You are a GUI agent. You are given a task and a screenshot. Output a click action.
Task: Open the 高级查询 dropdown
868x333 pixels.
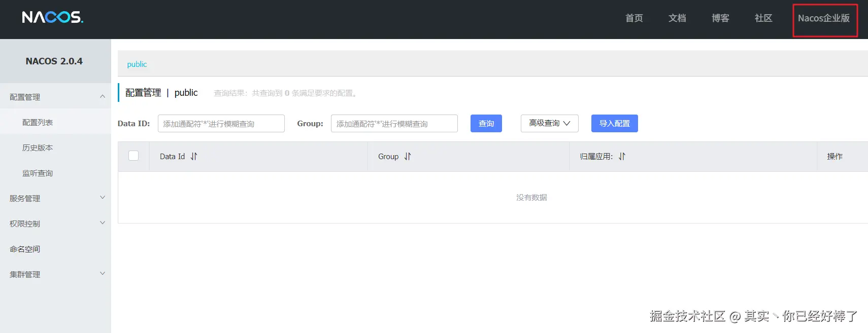[549, 123]
